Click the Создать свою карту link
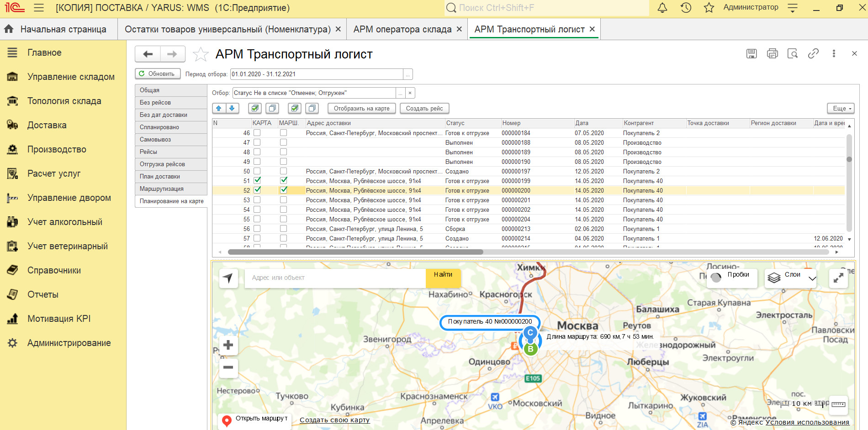The width and height of the screenshot is (868, 430). [x=334, y=420]
